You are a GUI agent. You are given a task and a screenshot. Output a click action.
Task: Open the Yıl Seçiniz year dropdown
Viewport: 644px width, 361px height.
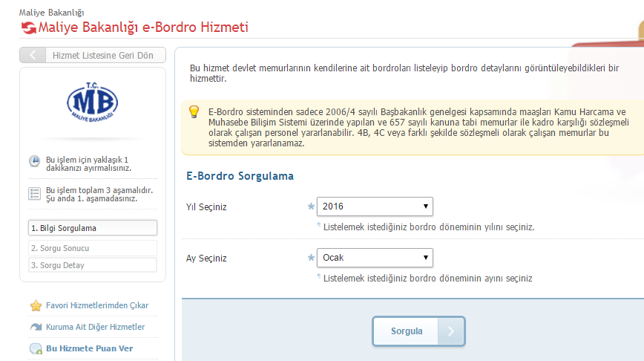(x=375, y=206)
